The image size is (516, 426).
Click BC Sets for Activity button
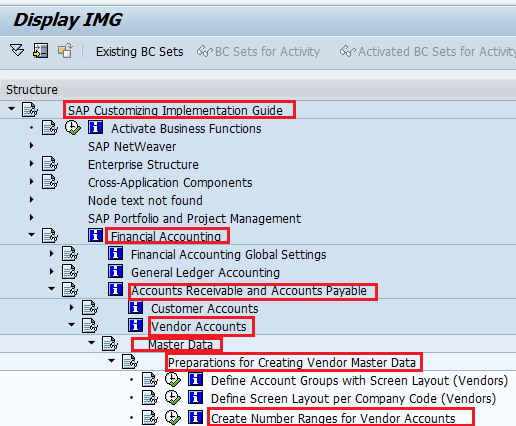point(258,52)
